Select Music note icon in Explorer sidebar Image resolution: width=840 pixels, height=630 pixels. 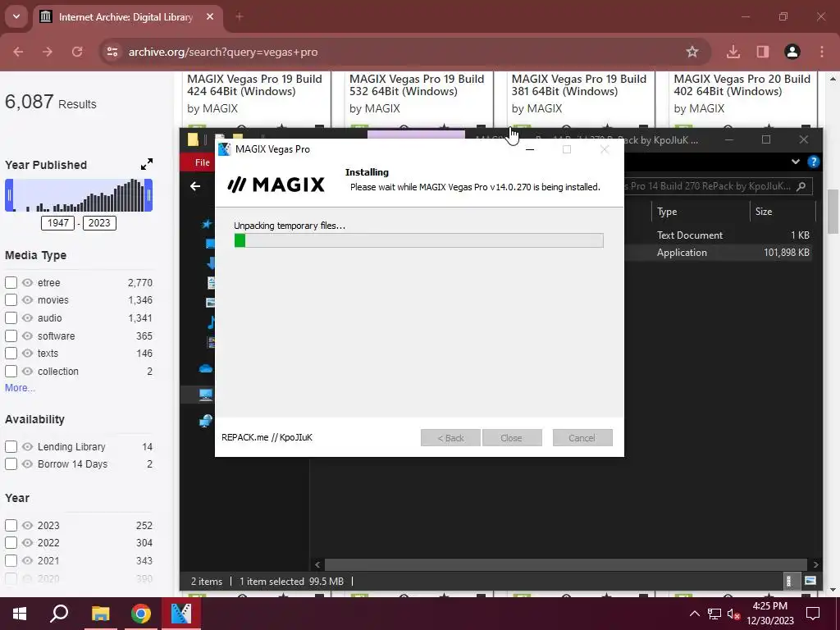tap(211, 322)
